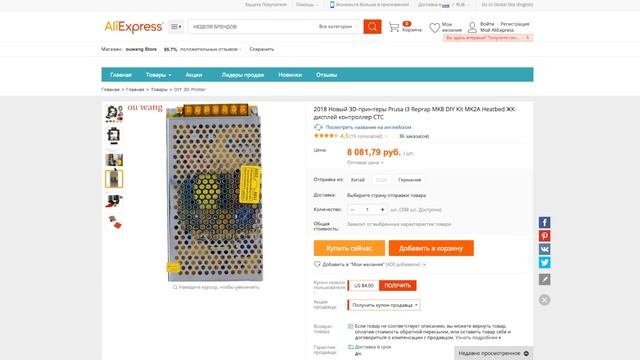Select Китай as shipping origin
The image size is (640, 360).
tap(358, 180)
